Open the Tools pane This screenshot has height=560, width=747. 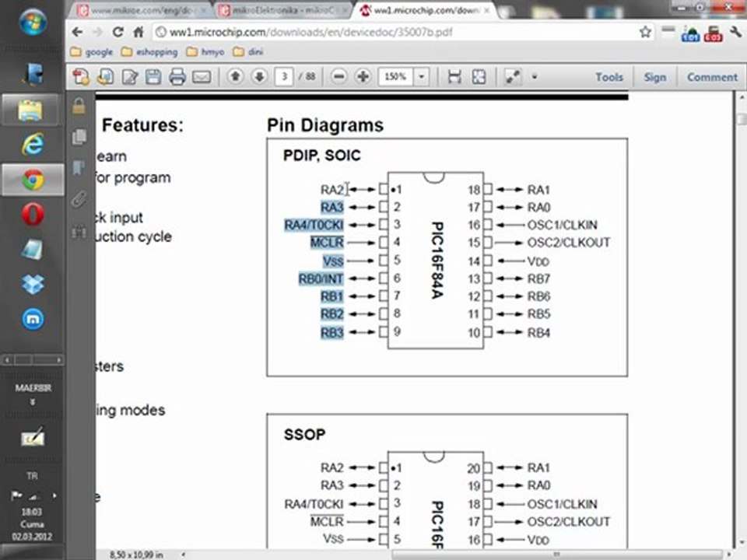[x=608, y=77]
